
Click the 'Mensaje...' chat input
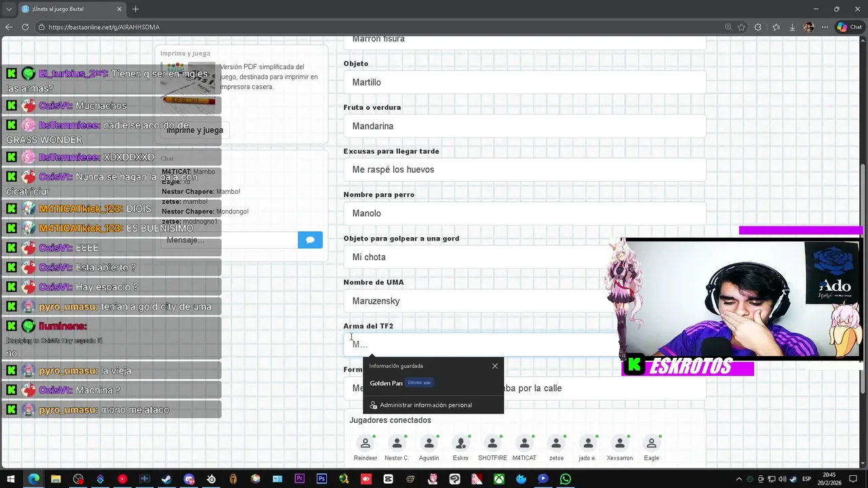[x=229, y=240]
